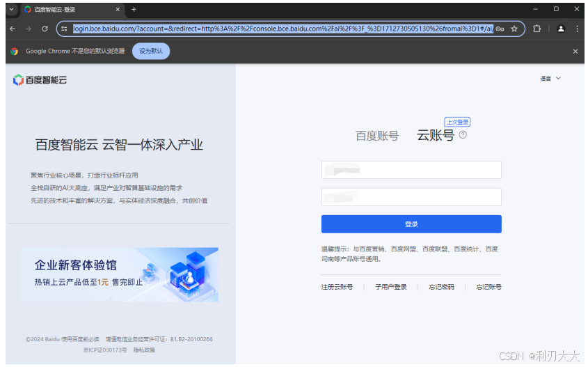Screen dimensions: 588x367
Task: Switch to the 云账号 login tab
Action: click(x=436, y=135)
